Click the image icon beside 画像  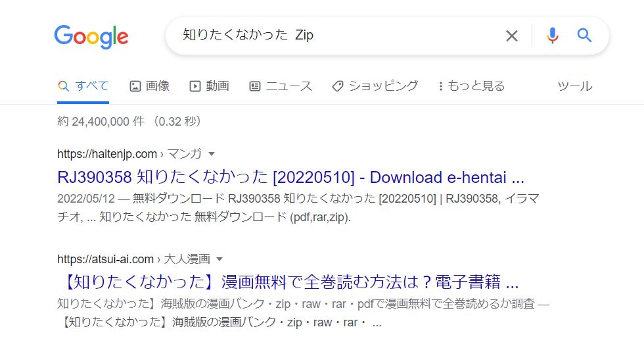[135, 86]
